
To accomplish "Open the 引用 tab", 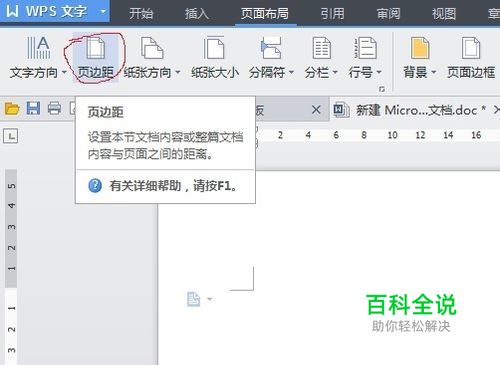I will (x=332, y=13).
